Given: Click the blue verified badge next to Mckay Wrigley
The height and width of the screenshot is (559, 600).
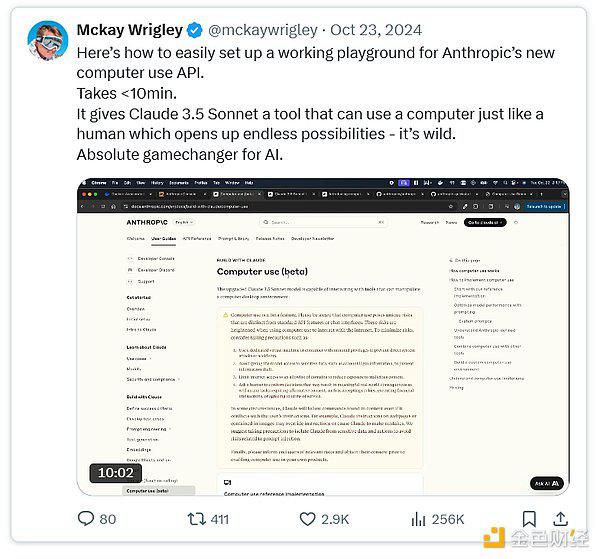Looking at the screenshot, I should pyautogui.click(x=195, y=30).
